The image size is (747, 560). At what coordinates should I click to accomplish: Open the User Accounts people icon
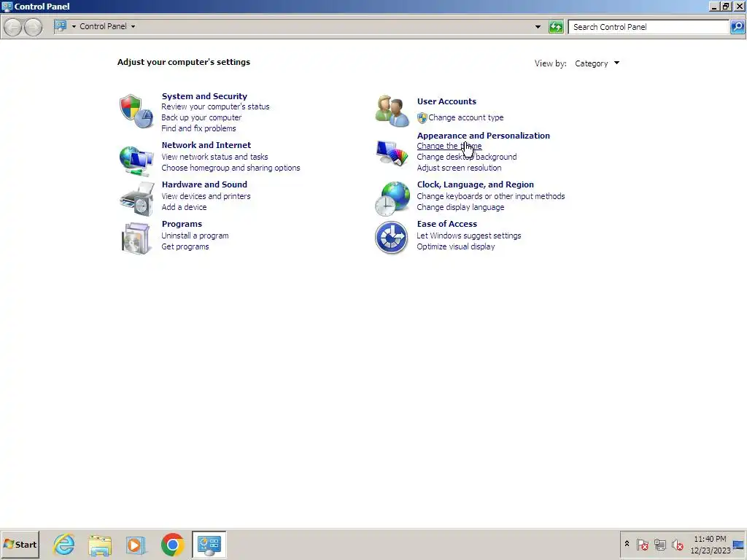[x=392, y=111]
